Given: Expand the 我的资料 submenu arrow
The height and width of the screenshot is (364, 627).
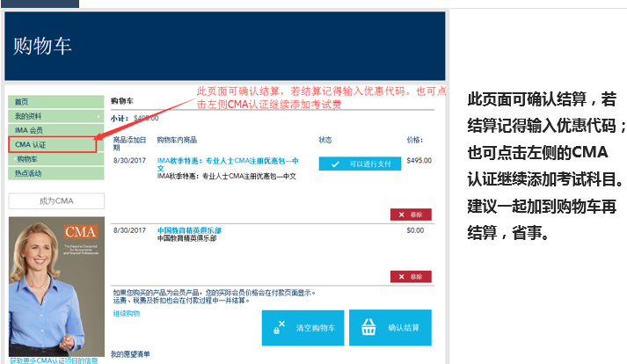Looking at the screenshot, I should coord(98,116).
